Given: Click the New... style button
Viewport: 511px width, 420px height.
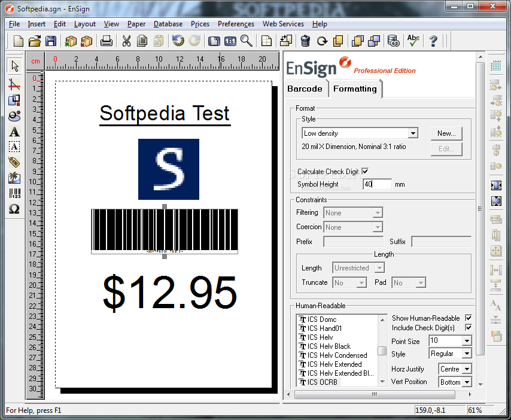Looking at the screenshot, I should point(446,133).
